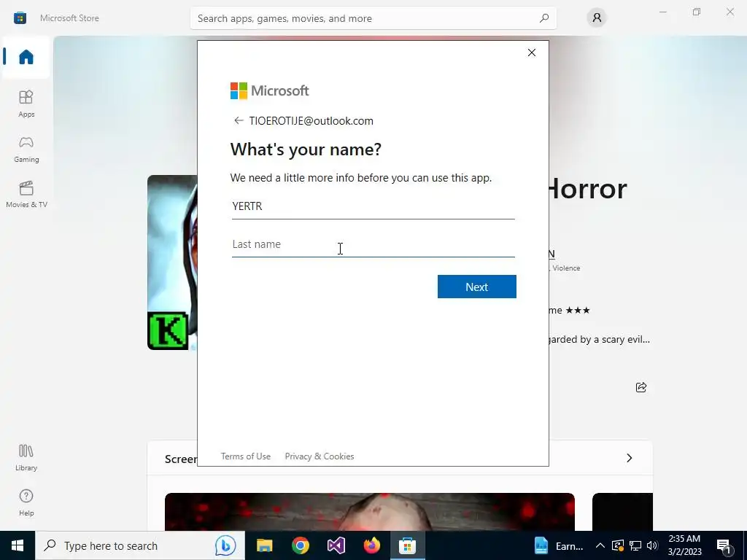Open the Privacy & Cookies link
This screenshot has width=747, height=560.
(320, 456)
